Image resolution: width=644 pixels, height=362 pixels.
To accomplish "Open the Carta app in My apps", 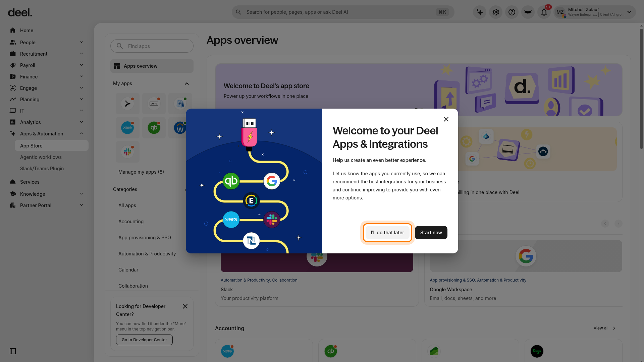I will [154, 104].
